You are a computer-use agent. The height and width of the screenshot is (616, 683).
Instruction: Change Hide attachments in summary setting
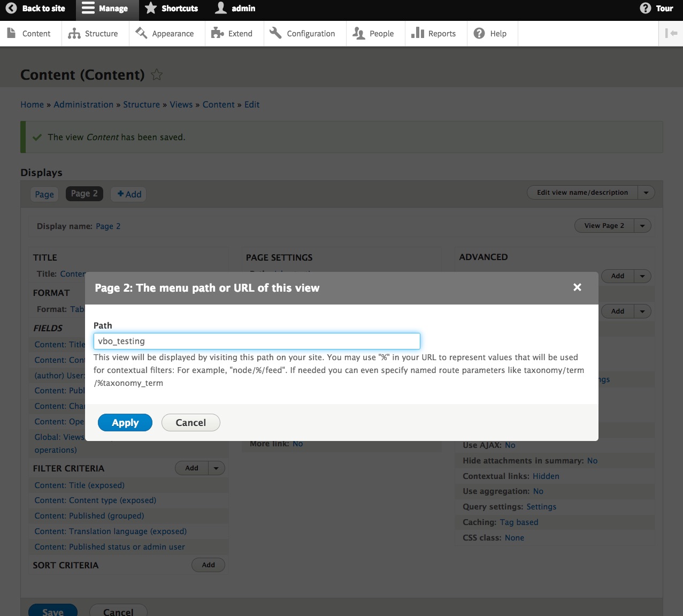pos(592,461)
